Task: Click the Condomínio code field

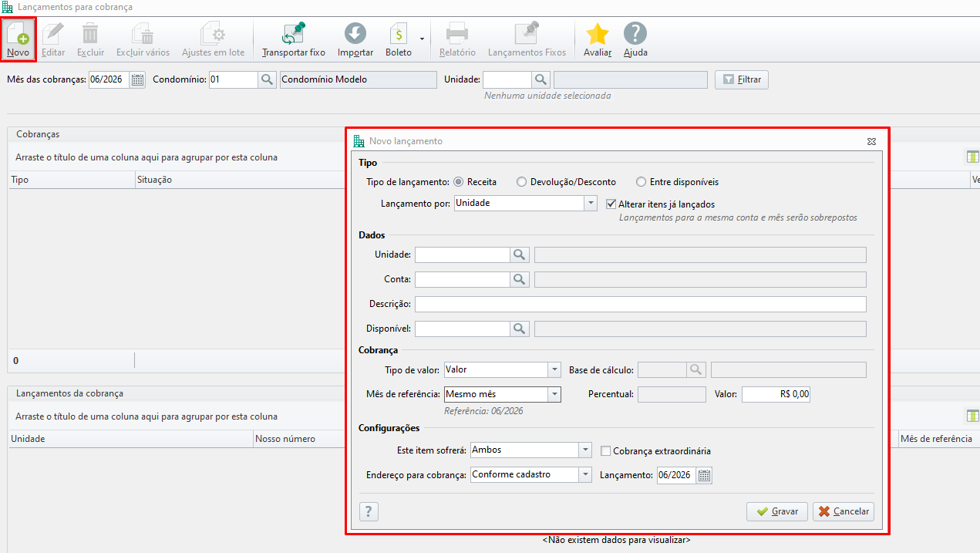Action: pyautogui.click(x=233, y=79)
